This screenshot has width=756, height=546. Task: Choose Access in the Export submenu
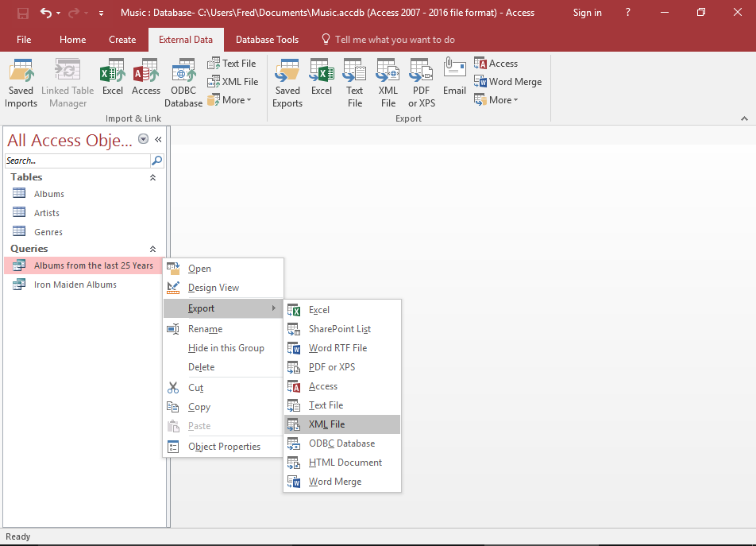tap(342, 386)
